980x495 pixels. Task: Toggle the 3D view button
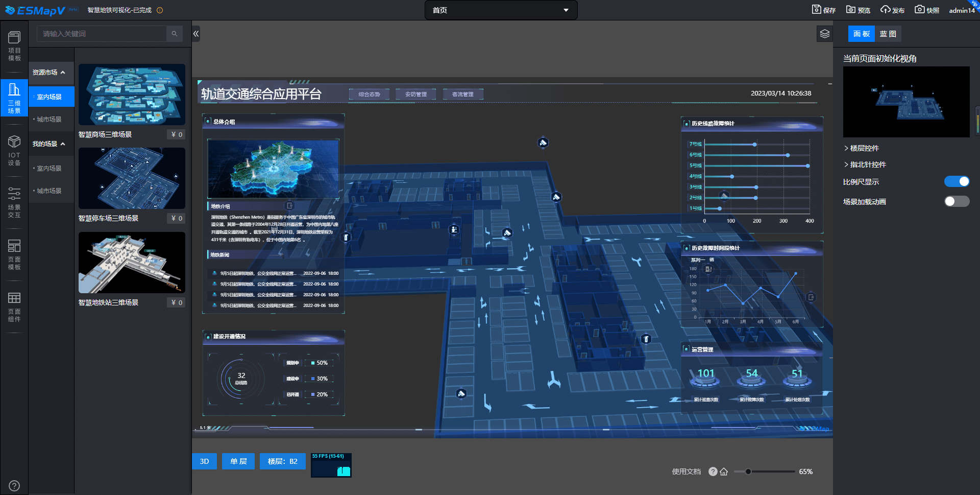204,461
